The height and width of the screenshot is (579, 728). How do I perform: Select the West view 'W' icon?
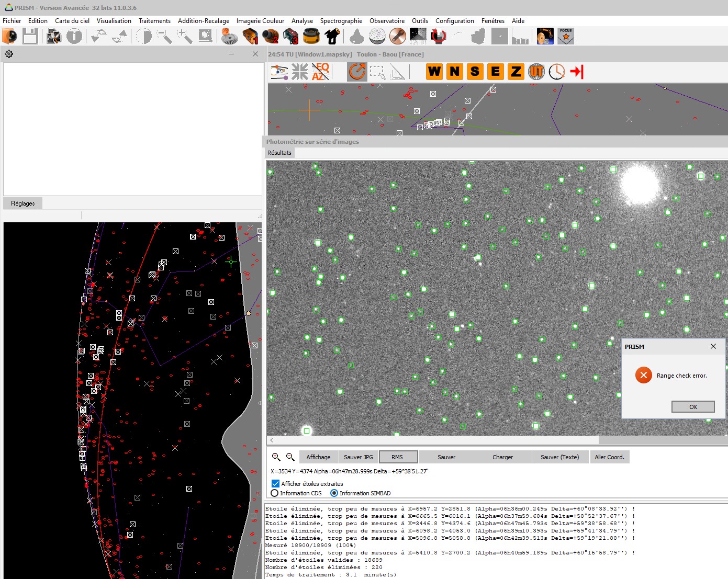(x=434, y=72)
